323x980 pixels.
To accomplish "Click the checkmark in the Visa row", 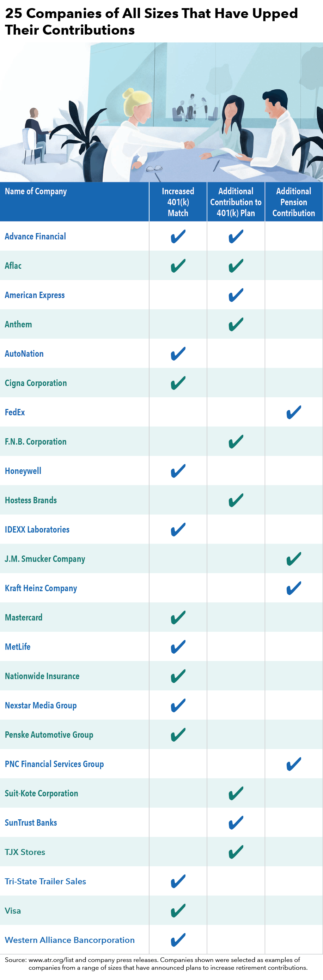I will 178,910.
